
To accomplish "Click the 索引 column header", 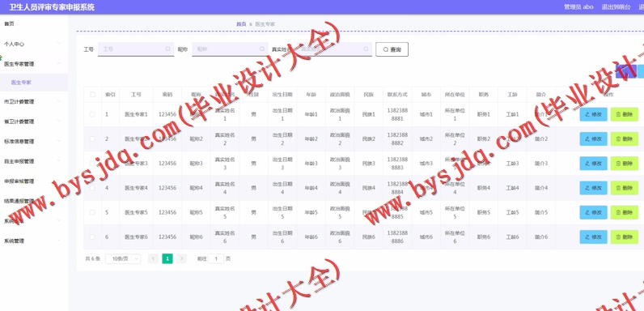I will pyautogui.click(x=110, y=95).
